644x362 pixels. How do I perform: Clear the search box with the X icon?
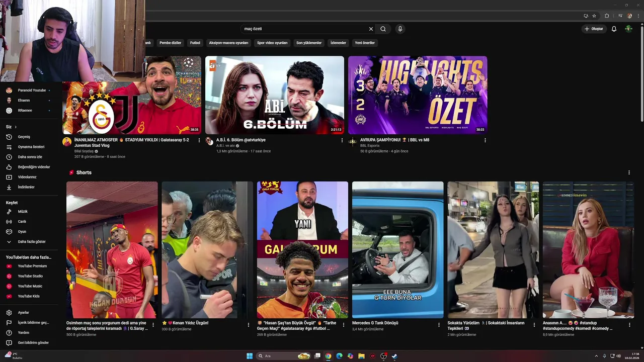pyautogui.click(x=371, y=29)
